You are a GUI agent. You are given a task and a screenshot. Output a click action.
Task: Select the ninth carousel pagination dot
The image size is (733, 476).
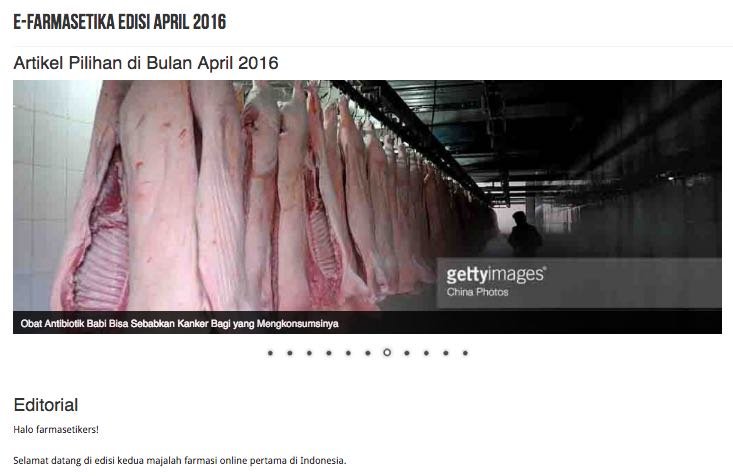426,353
